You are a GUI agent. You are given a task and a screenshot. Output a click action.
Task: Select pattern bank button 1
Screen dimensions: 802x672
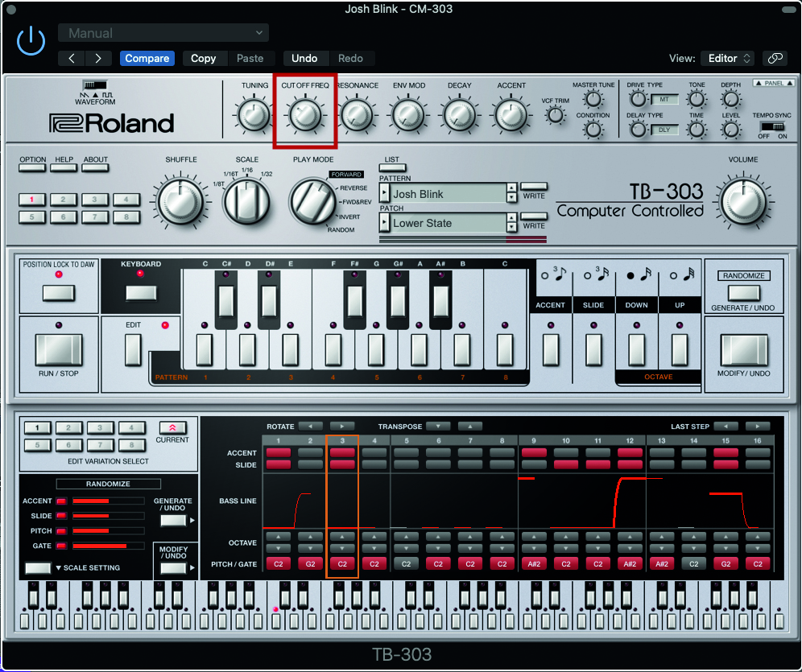pos(31,200)
